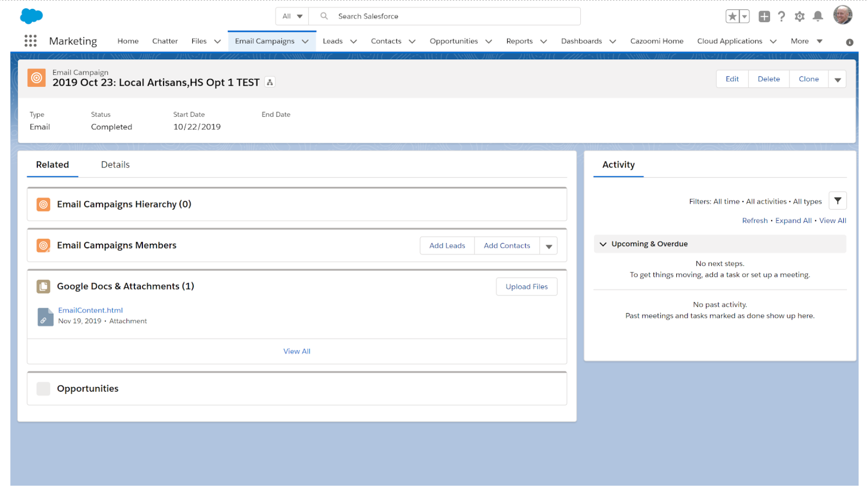
Task: Click the EmailContent.html file icon
Action: 45,316
